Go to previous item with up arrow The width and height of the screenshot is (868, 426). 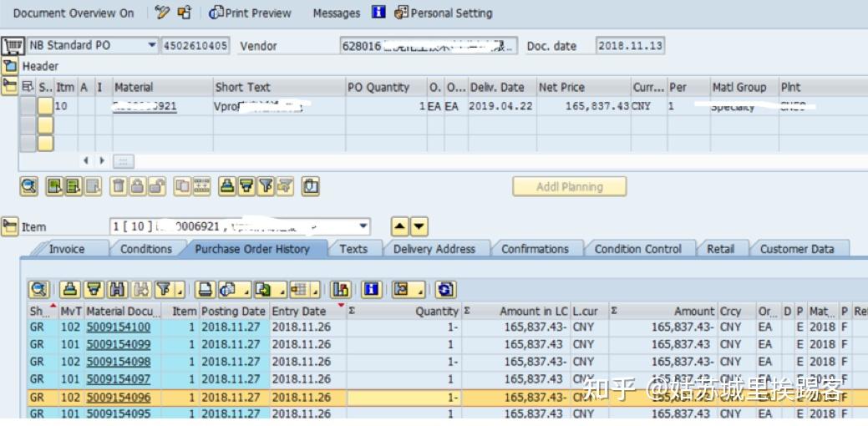point(399,226)
